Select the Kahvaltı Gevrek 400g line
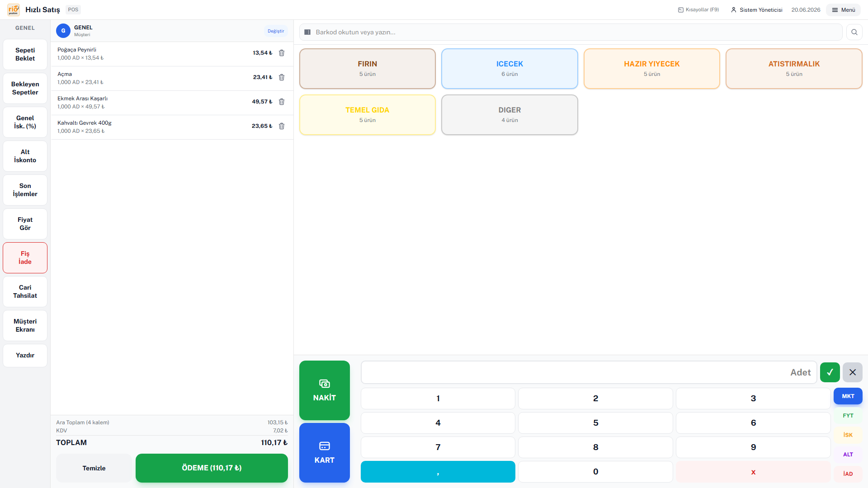The width and height of the screenshot is (868, 488). (x=172, y=127)
